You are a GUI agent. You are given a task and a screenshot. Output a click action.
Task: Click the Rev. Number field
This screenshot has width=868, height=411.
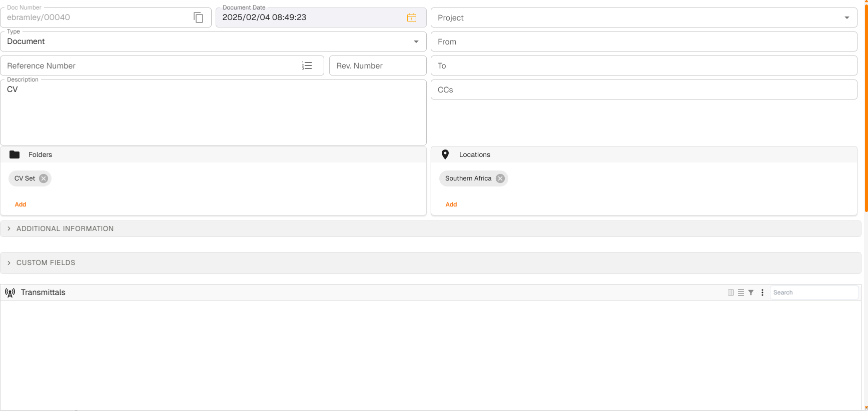pyautogui.click(x=377, y=65)
